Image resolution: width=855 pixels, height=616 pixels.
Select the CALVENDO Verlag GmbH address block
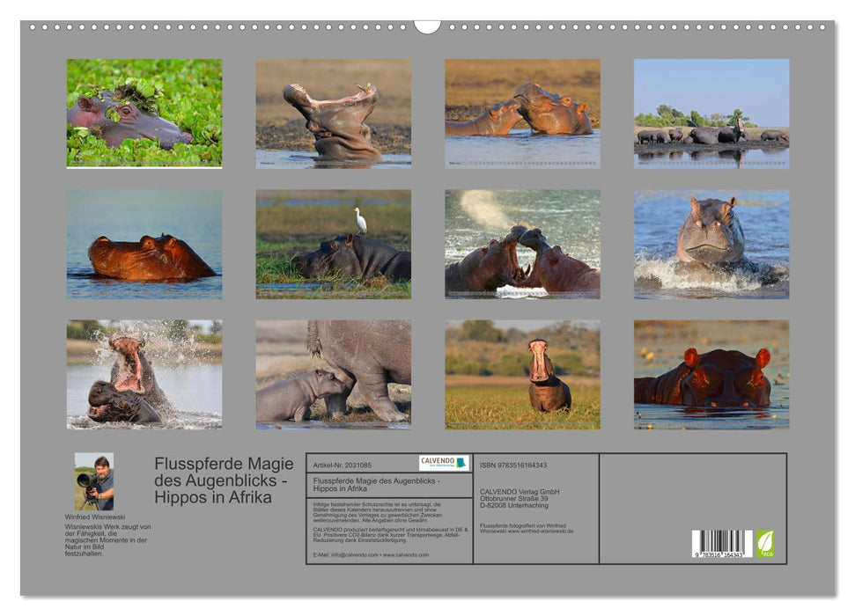[x=520, y=497]
